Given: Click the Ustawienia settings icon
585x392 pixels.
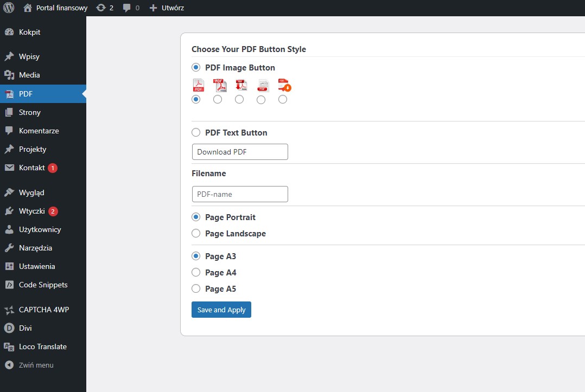Looking at the screenshot, I should tap(9, 266).
